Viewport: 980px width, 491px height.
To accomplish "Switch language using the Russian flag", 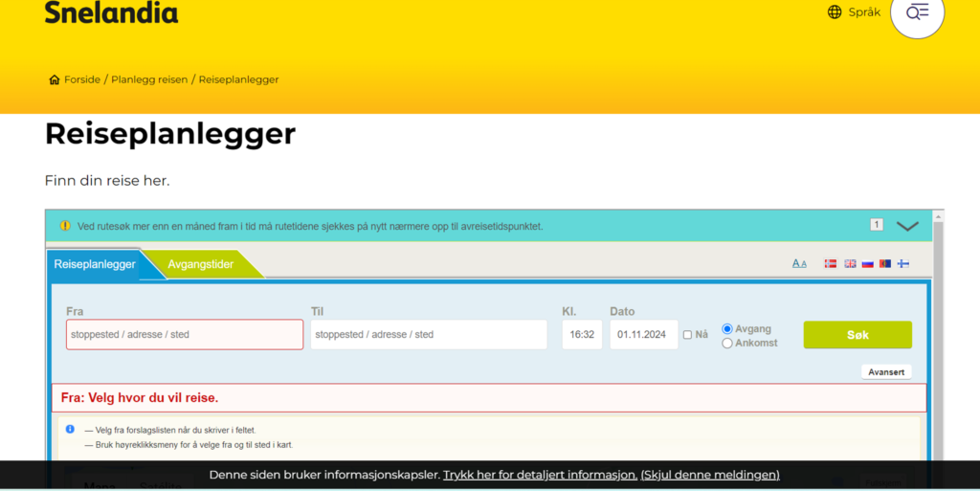I will tap(867, 263).
